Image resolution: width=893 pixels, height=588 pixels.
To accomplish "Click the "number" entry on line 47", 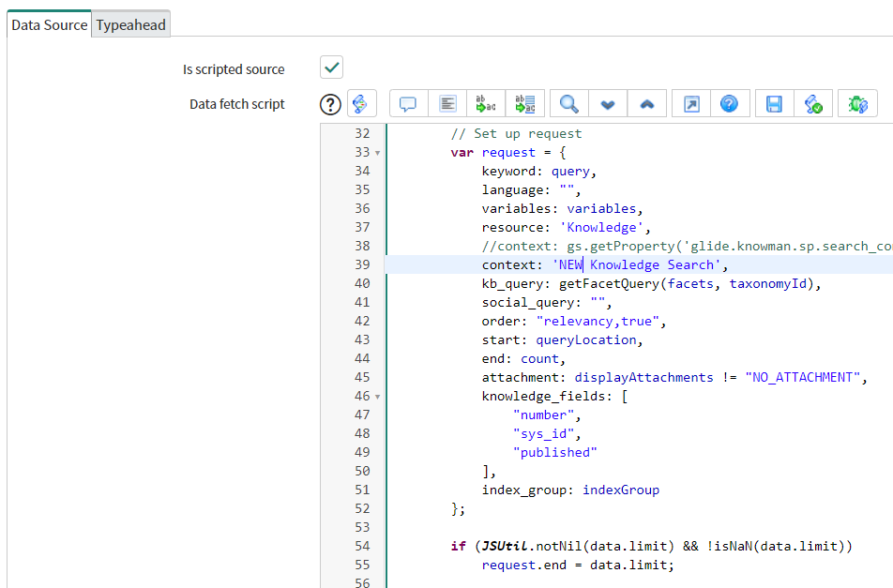I will (543, 415).
